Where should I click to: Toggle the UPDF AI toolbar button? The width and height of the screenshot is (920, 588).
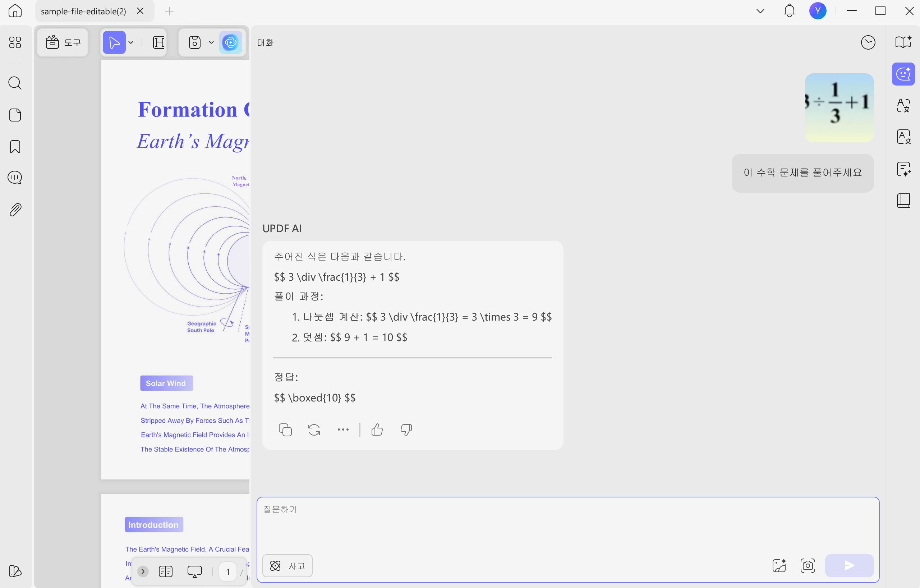[x=230, y=42]
